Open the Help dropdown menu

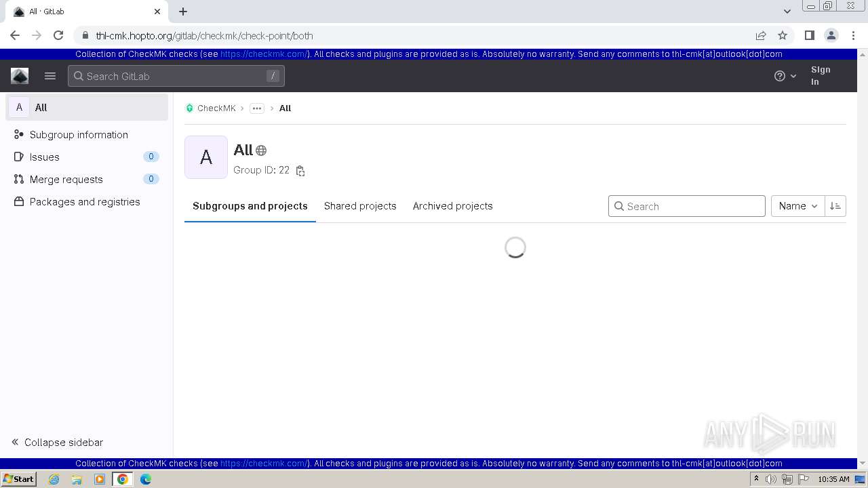click(785, 76)
